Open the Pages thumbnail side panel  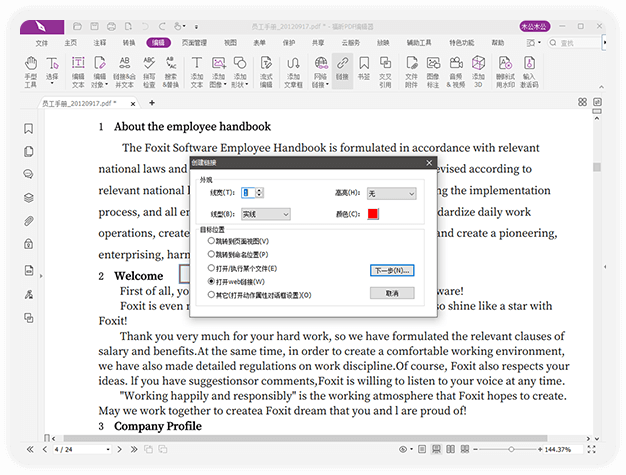[x=28, y=151]
